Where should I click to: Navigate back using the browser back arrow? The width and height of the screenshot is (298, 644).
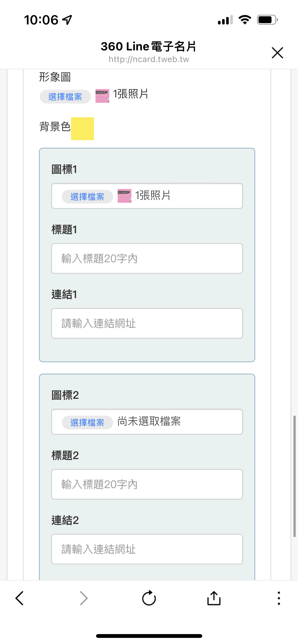tap(20, 598)
